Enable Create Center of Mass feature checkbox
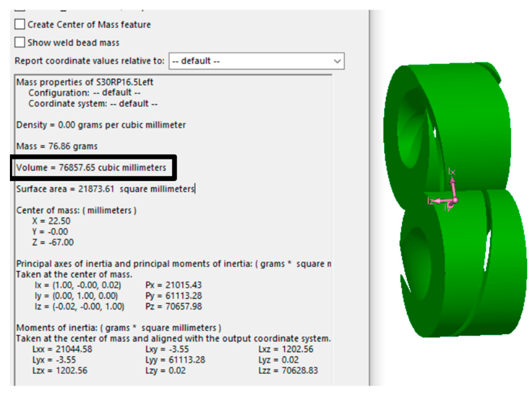This screenshot has width=532, height=397. pos(20,24)
